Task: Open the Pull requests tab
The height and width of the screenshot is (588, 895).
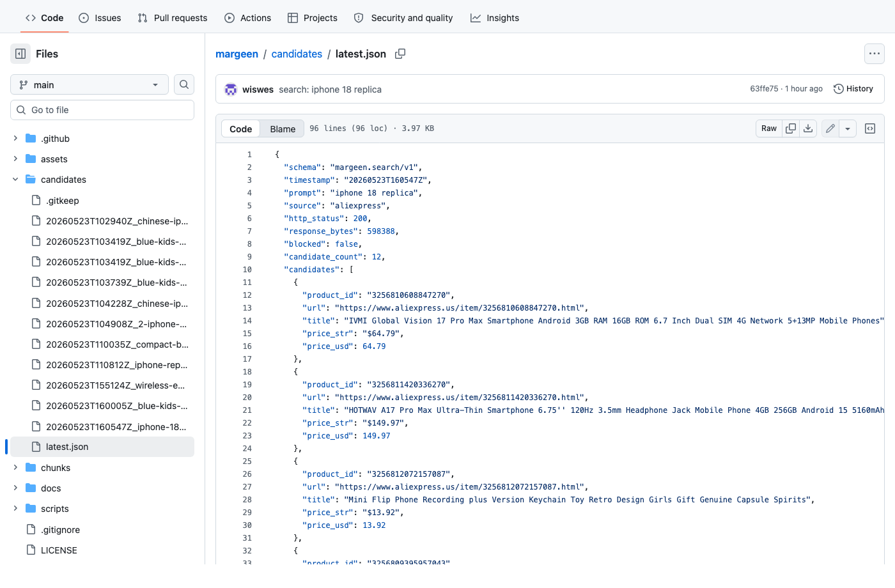Action: 173,18
